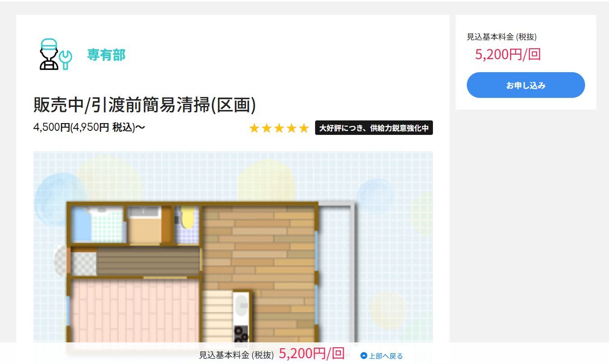Screen dimensions: 609x364
Task: Click the 専有部 category heading
Action: 106,55
